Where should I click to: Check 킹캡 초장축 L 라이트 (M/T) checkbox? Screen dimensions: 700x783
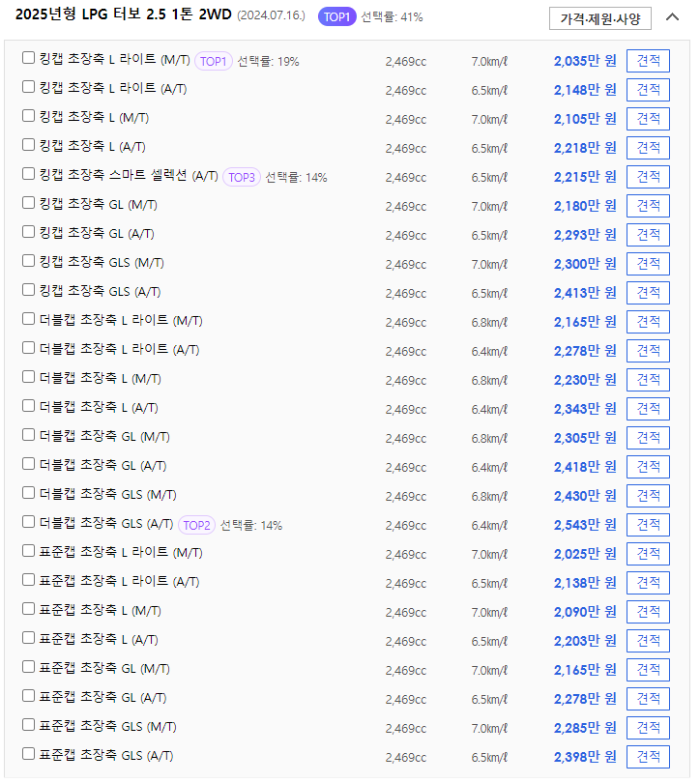coord(28,58)
